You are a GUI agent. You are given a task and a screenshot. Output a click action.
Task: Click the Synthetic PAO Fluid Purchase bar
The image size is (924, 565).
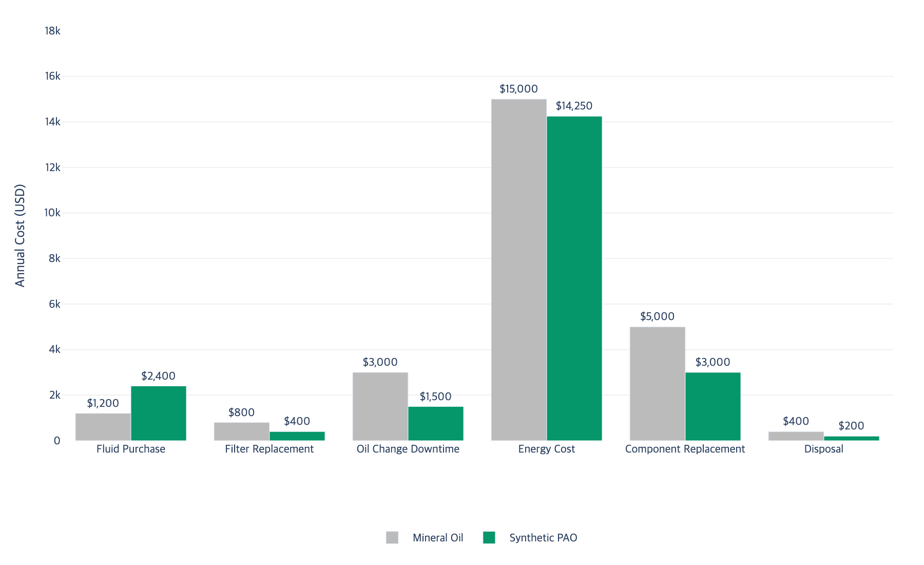point(159,413)
